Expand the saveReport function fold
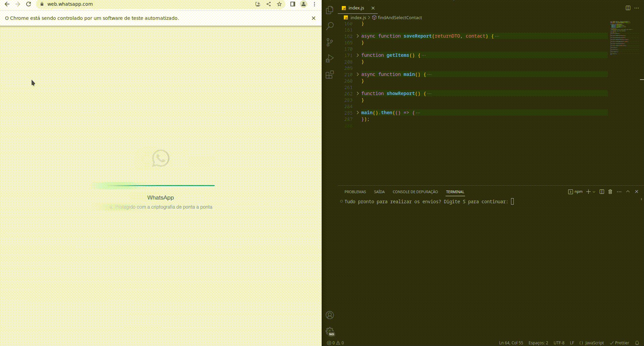This screenshot has width=644, height=346. tap(358, 36)
